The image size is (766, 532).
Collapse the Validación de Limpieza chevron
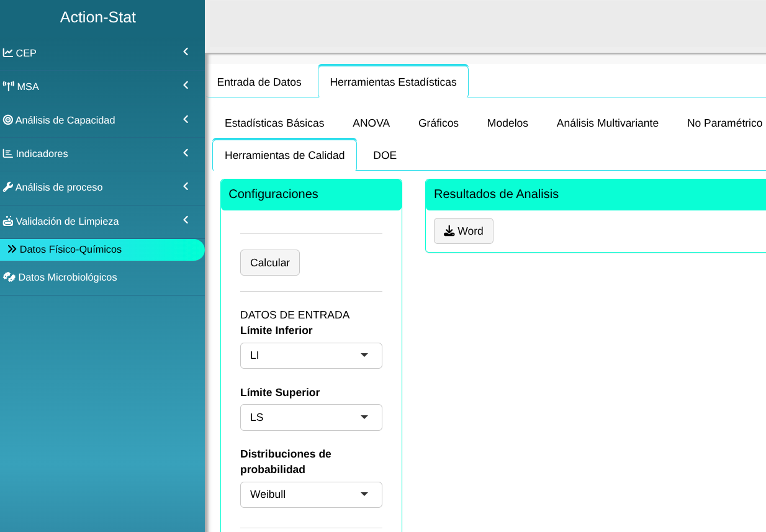click(186, 220)
